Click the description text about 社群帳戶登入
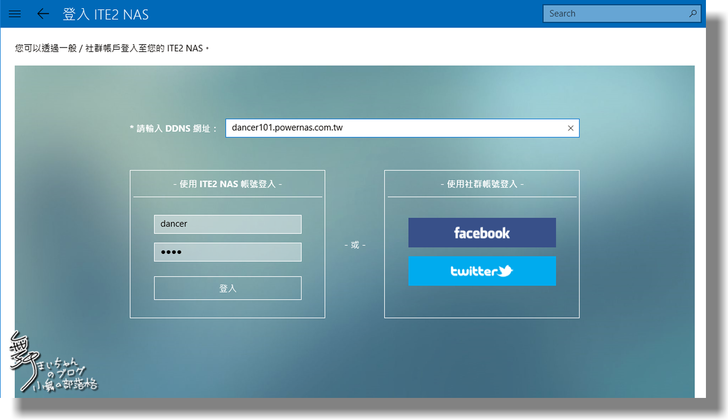728x420 pixels. click(x=111, y=48)
